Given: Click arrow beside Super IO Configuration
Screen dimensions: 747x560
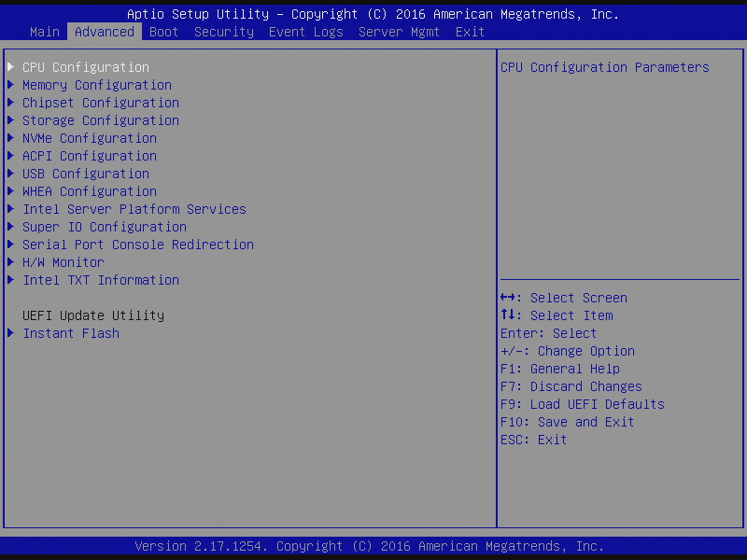Looking at the screenshot, I should pyautogui.click(x=11, y=226).
